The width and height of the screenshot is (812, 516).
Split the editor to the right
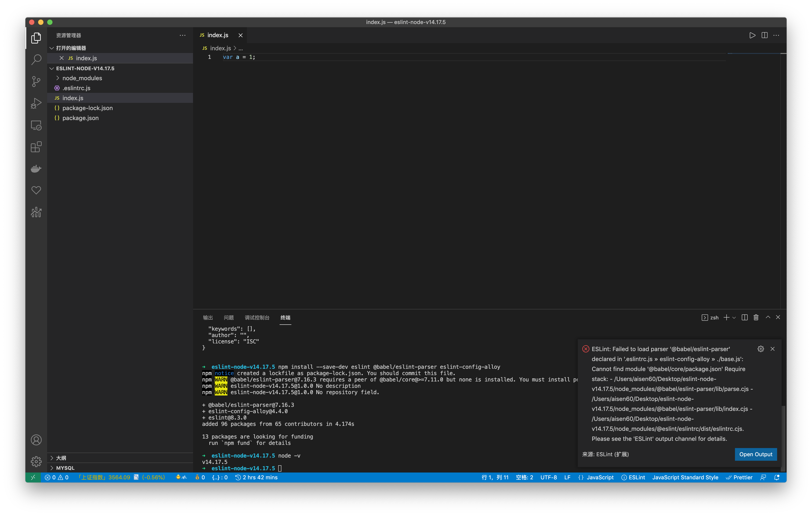[x=764, y=35]
